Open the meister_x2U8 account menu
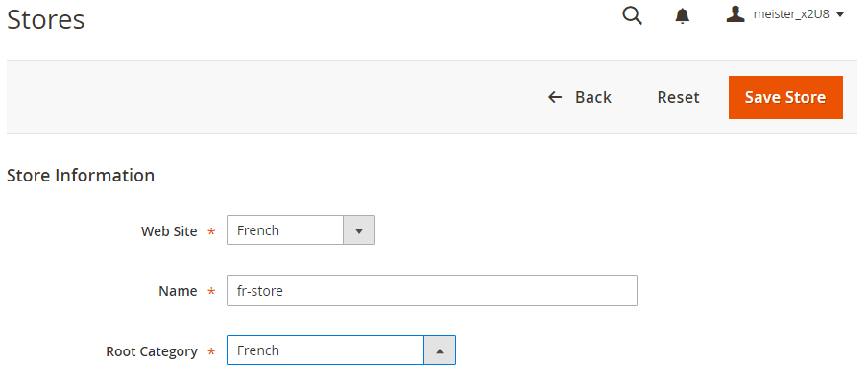868x386 pixels. pyautogui.click(x=791, y=15)
